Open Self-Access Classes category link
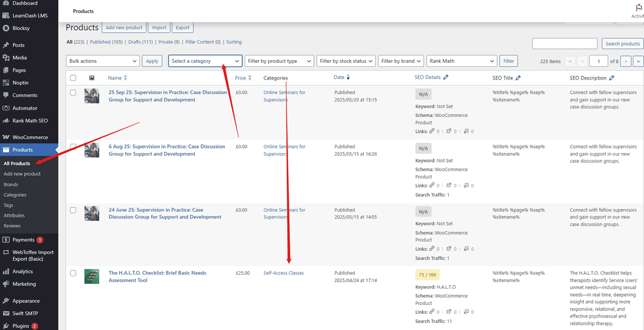 coord(283,273)
